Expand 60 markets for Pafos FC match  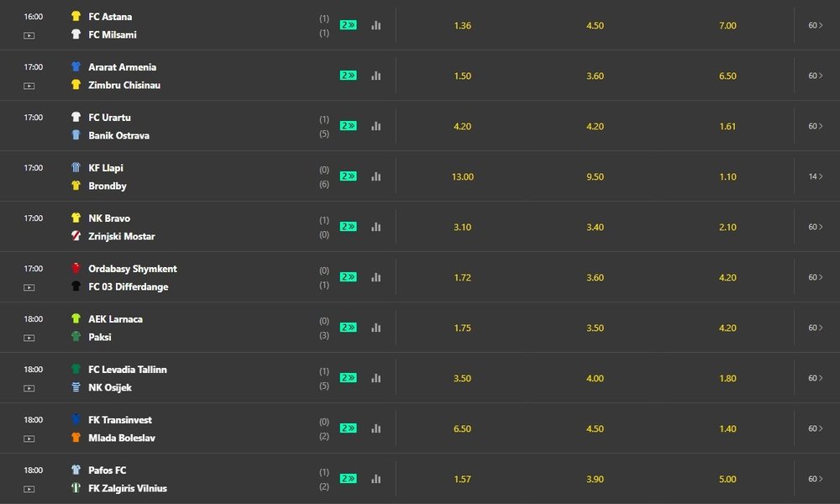(x=815, y=479)
